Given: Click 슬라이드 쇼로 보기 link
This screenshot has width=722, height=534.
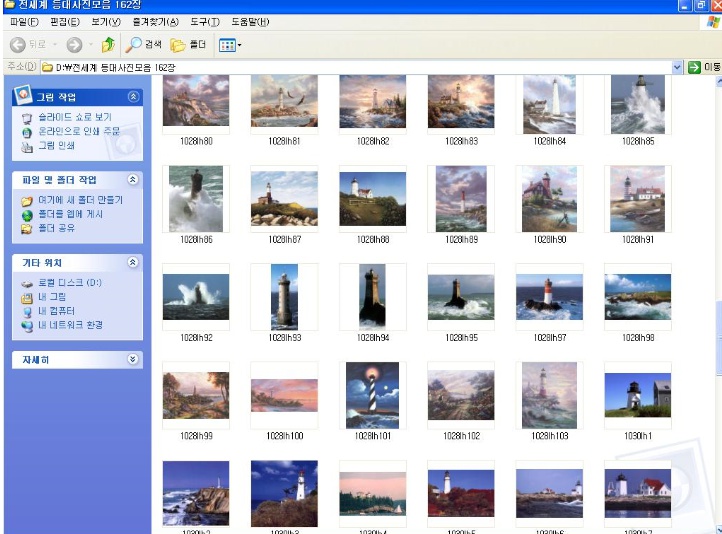Looking at the screenshot, I should 74,117.
